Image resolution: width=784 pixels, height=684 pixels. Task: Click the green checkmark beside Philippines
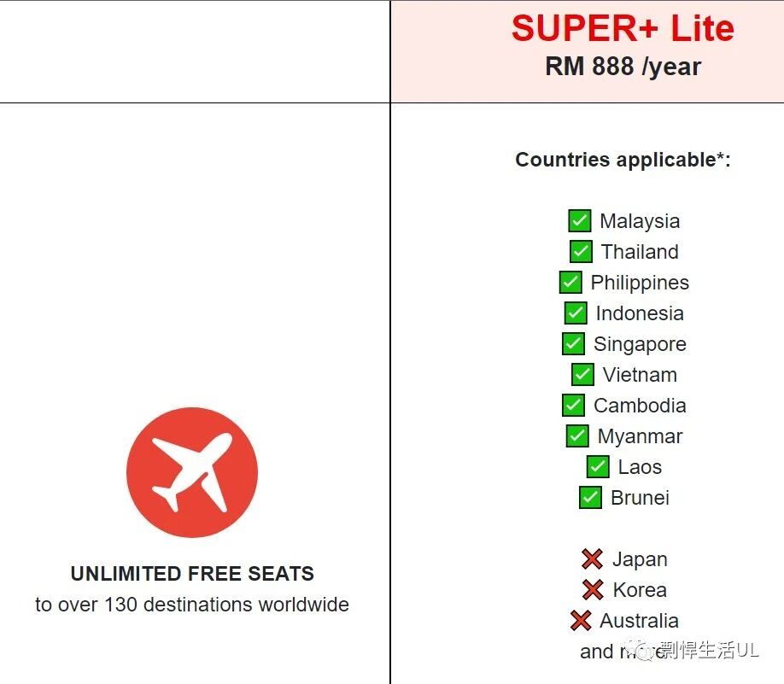pyautogui.click(x=570, y=283)
